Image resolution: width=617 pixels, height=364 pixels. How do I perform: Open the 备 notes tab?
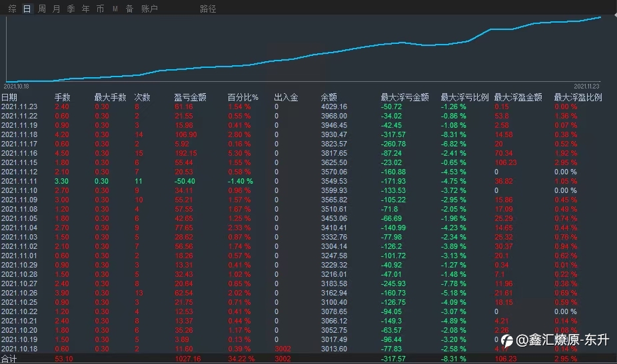coord(129,9)
